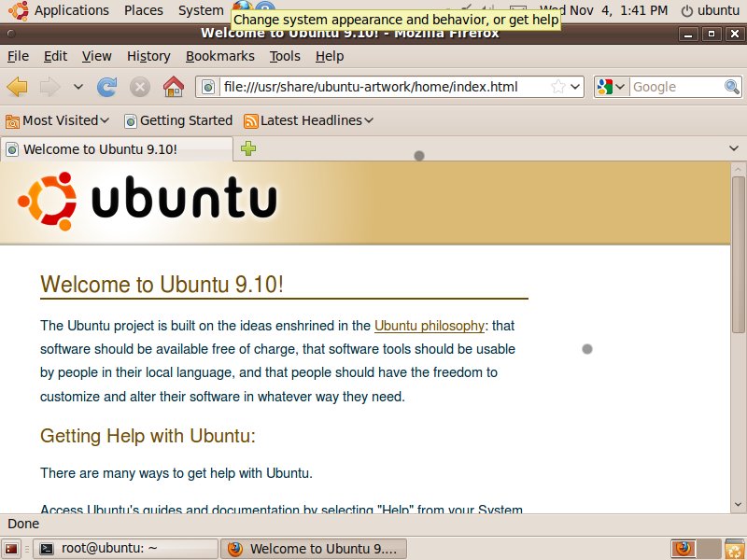The width and height of the screenshot is (747, 560).
Task: Click the Back arrow navigation button
Action: 17,87
